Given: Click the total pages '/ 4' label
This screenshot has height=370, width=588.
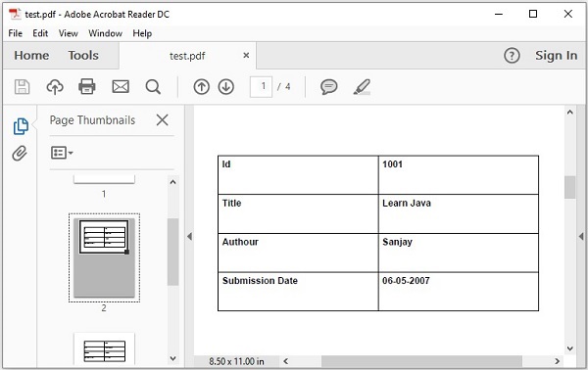Looking at the screenshot, I should click(x=284, y=87).
